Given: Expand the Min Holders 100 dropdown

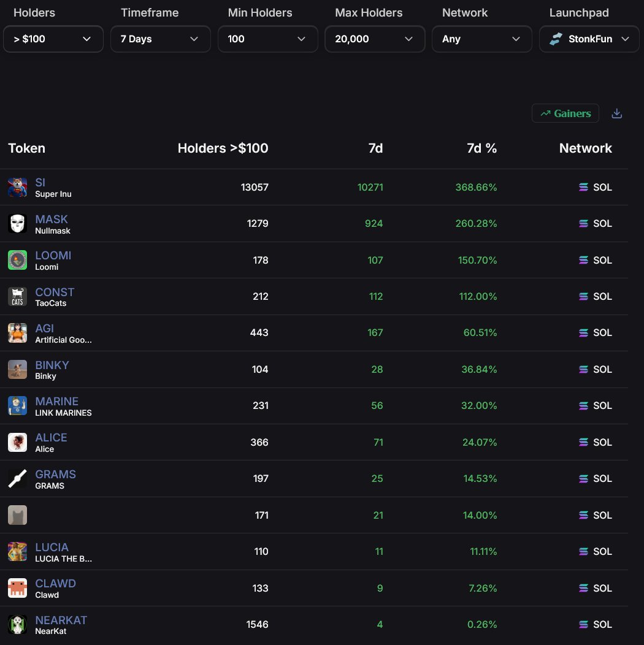Looking at the screenshot, I should (x=267, y=39).
